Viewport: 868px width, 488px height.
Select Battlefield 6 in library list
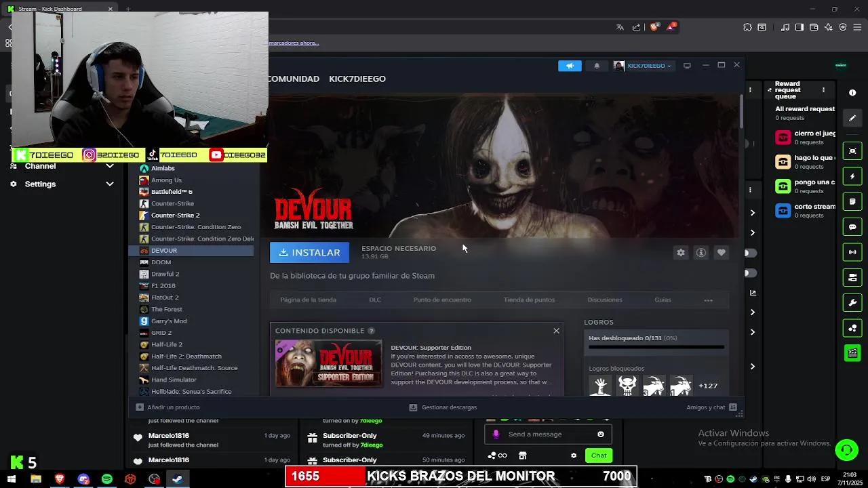click(172, 192)
